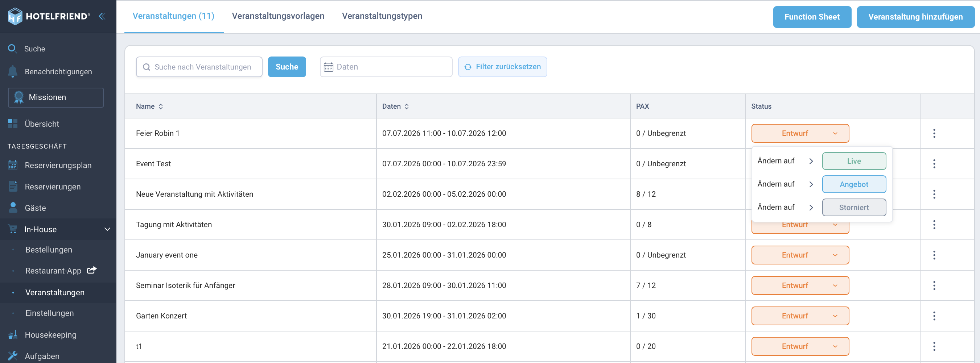
Task: Click the Suche magnifier icon in the sidebar
Action: [12, 49]
